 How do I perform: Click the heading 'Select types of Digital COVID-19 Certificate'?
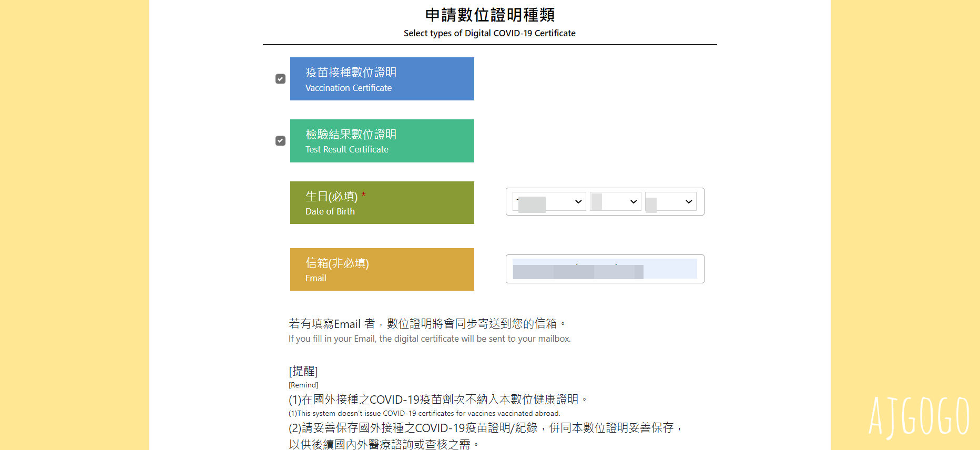489,33
